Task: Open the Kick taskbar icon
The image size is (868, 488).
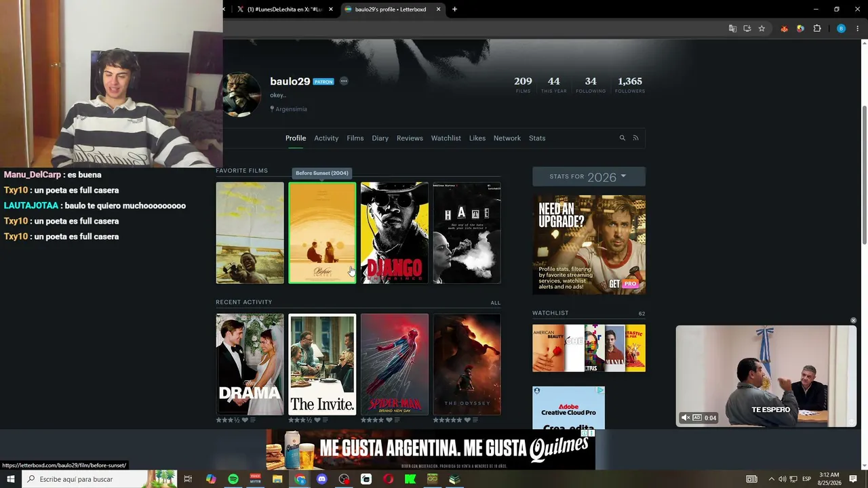Action: click(x=410, y=479)
